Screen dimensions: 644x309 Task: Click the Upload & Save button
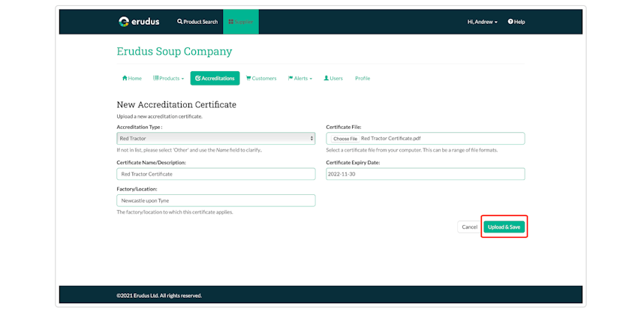(x=504, y=227)
